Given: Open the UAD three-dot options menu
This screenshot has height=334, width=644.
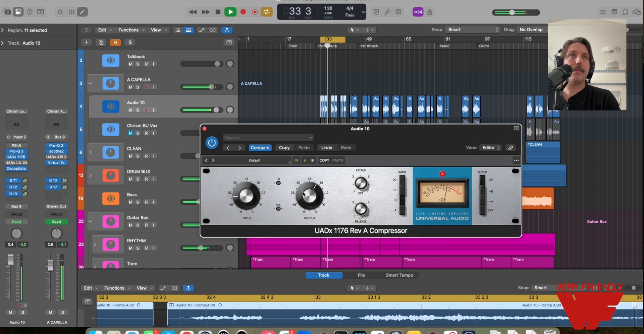Looking at the screenshot, I should 516,161.
